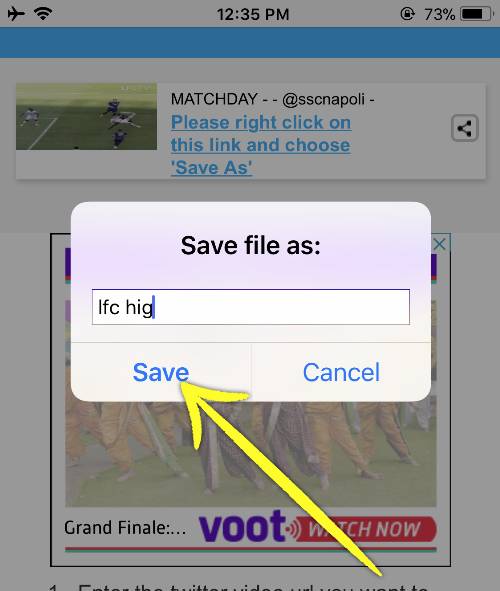Tap the 12:35 PM clock

click(x=253, y=15)
